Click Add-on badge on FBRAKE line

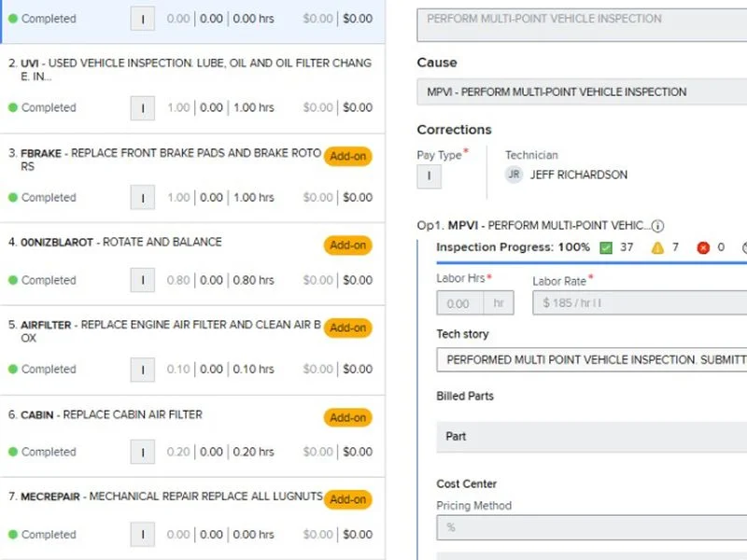pyautogui.click(x=347, y=157)
